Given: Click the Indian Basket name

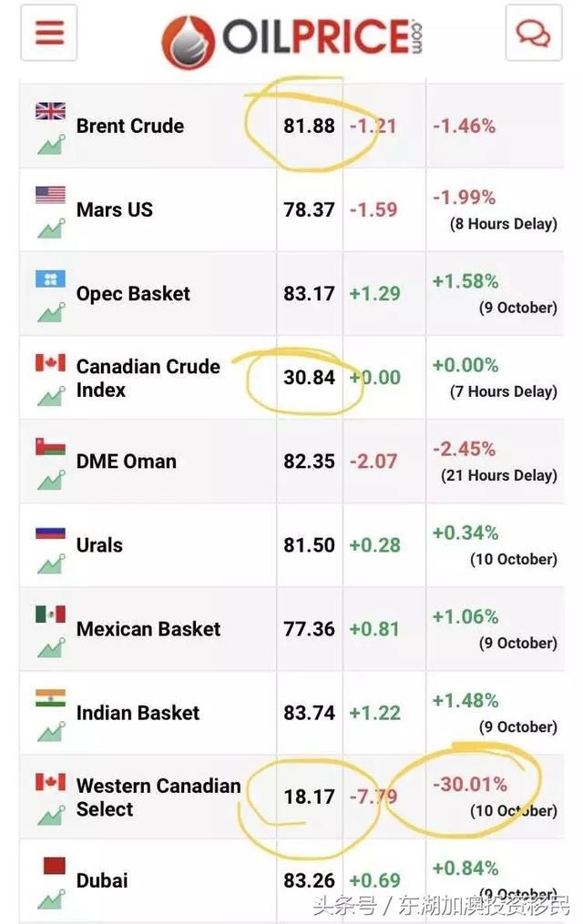Looking at the screenshot, I should [138, 713].
